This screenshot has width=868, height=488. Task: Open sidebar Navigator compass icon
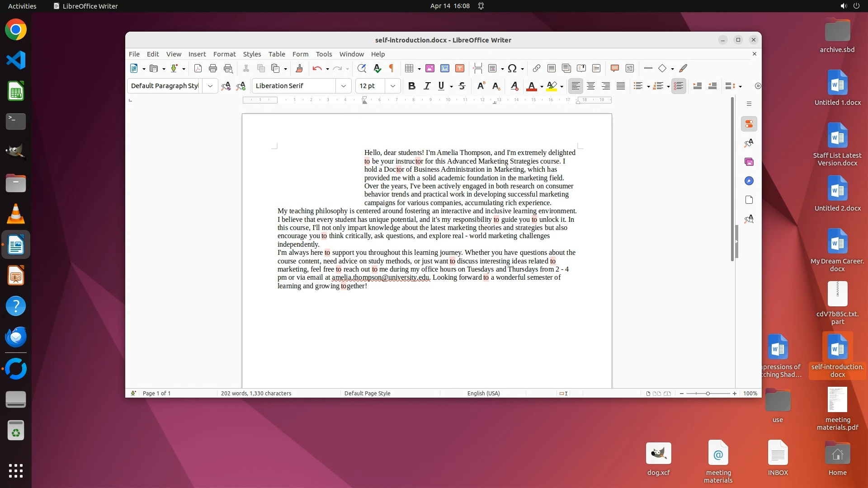749,181
